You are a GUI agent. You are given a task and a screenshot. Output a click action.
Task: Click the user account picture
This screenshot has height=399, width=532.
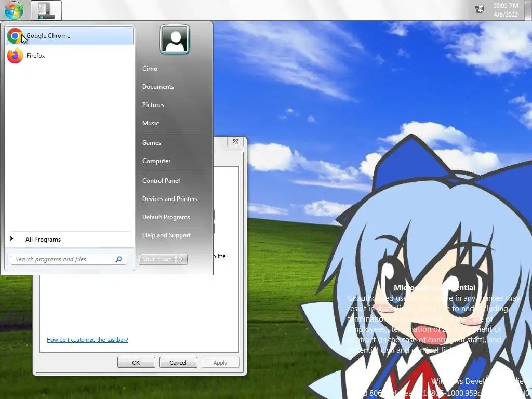pos(175,39)
